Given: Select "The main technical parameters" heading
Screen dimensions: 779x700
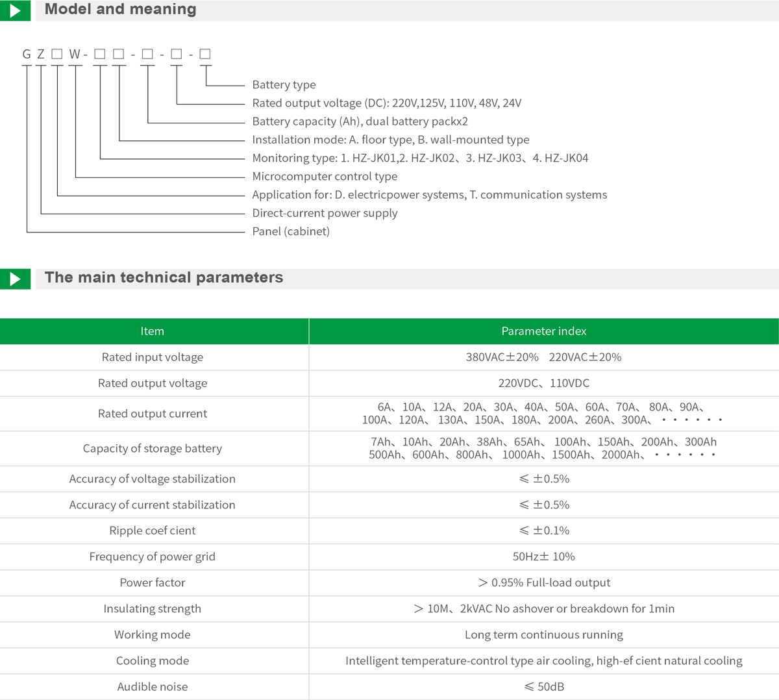Looking at the screenshot, I should pyautogui.click(x=164, y=278).
